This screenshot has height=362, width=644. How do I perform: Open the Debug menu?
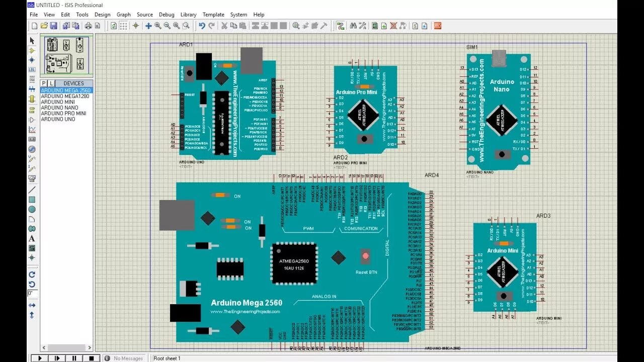pyautogui.click(x=167, y=15)
